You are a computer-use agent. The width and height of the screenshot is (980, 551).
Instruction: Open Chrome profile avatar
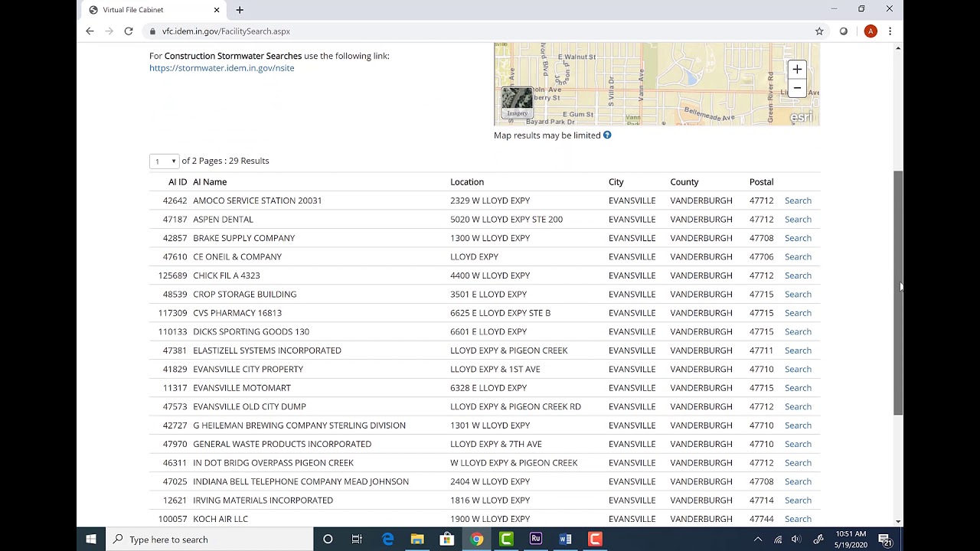point(871,31)
